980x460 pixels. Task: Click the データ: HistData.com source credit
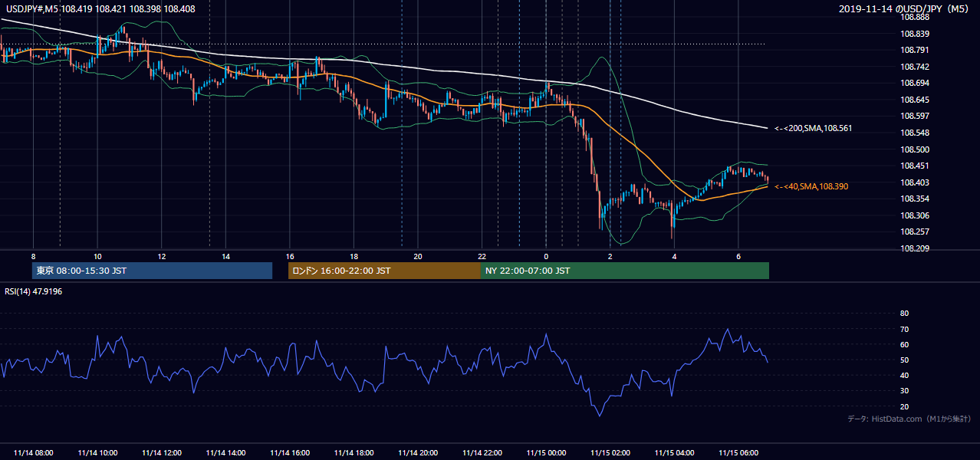point(909,419)
